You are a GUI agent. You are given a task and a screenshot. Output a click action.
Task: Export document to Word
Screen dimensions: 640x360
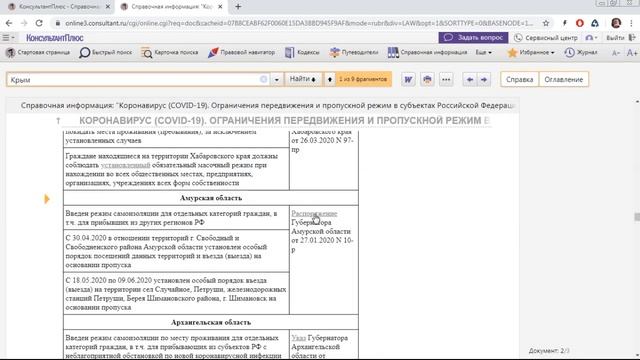point(408,80)
